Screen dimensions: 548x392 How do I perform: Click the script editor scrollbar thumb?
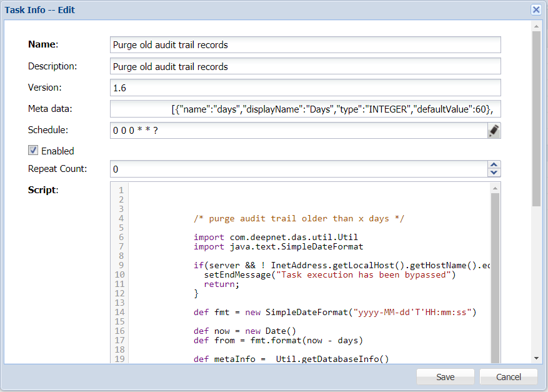click(x=496, y=275)
